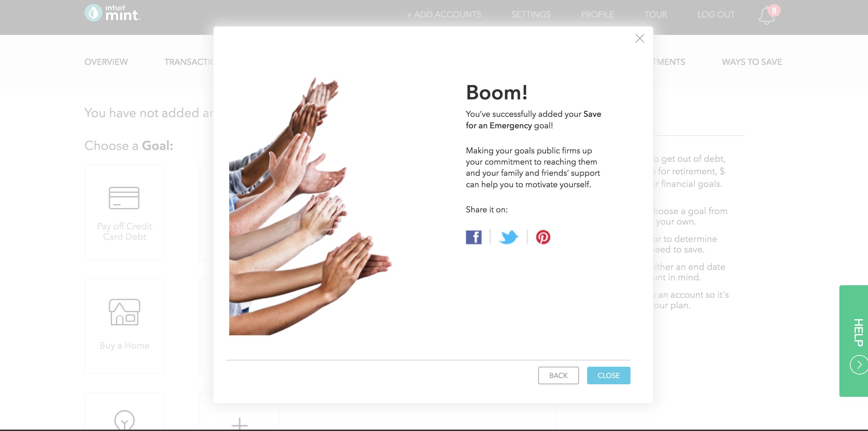The width and height of the screenshot is (868, 431).
Task: Click the CLOSE button to dismiss
Action: tap(608, 375)
